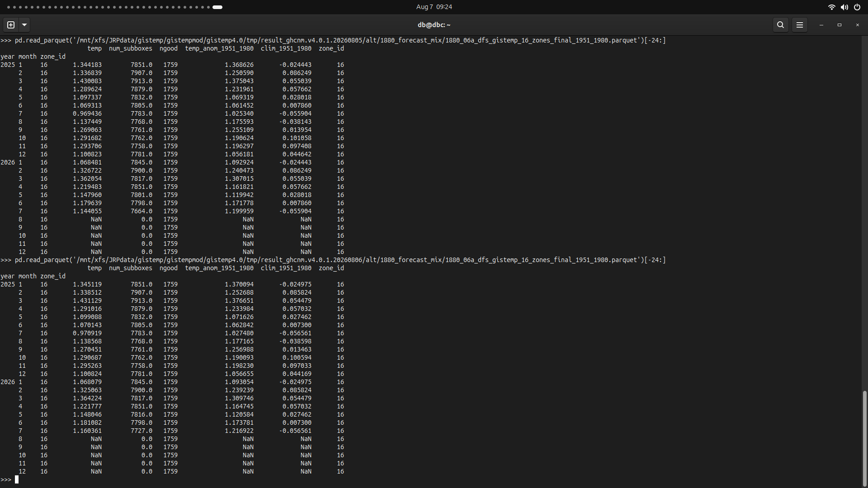Image resolution: width=868 pixels, height=488 pixels.
Task: Click the temp_anom value 1.199959
Action: [239, 211]
